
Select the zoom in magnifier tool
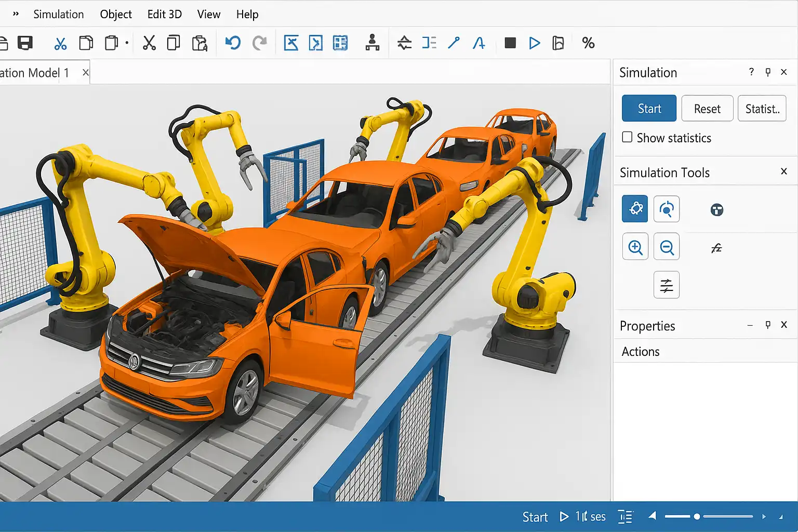(635, 247)
